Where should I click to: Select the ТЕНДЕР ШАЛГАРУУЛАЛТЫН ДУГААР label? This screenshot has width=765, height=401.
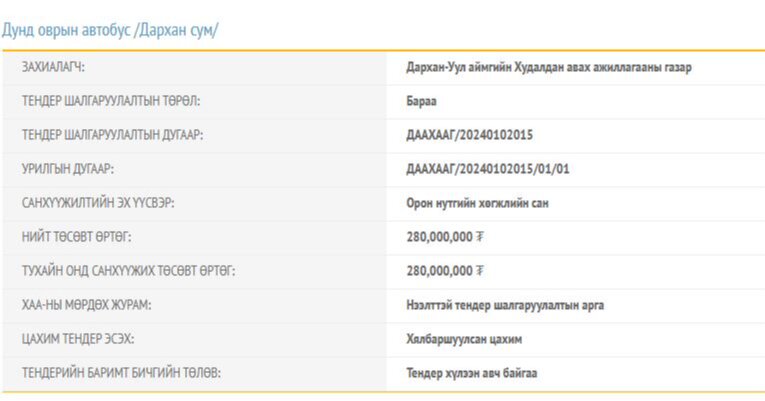[113, 135]
